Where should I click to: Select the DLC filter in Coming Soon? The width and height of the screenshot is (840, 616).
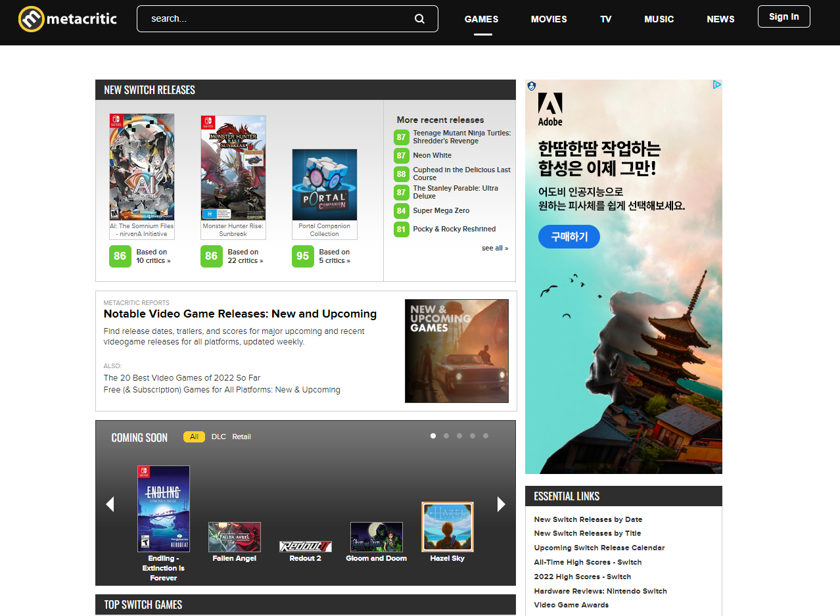click(x=218, y=437)
